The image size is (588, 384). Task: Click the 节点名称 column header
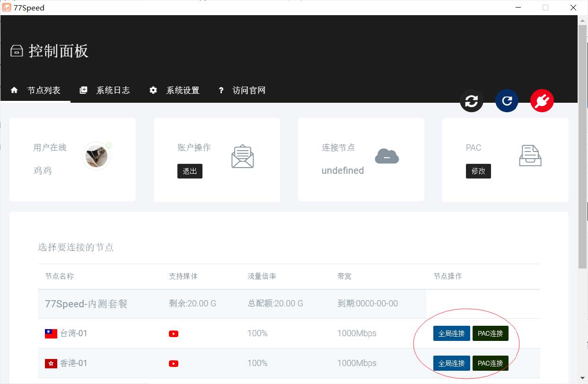[x=60, y=276]
